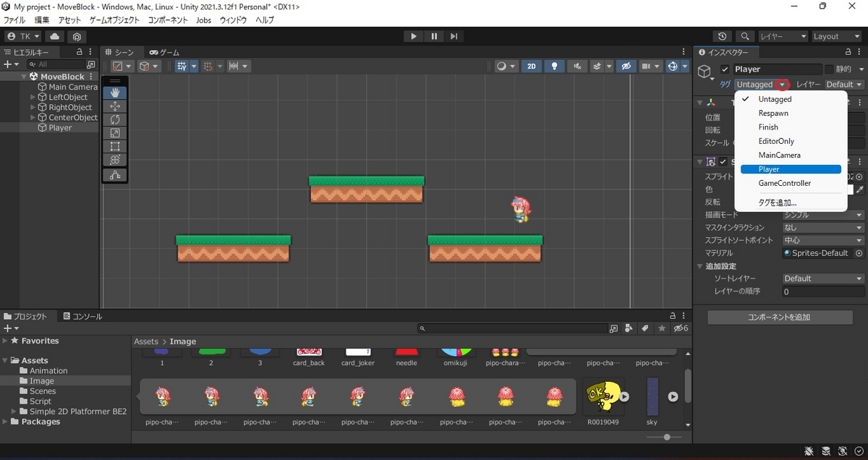Select the Scale tool
This screenshot has height=460, width=868.
tap(115, 133)
